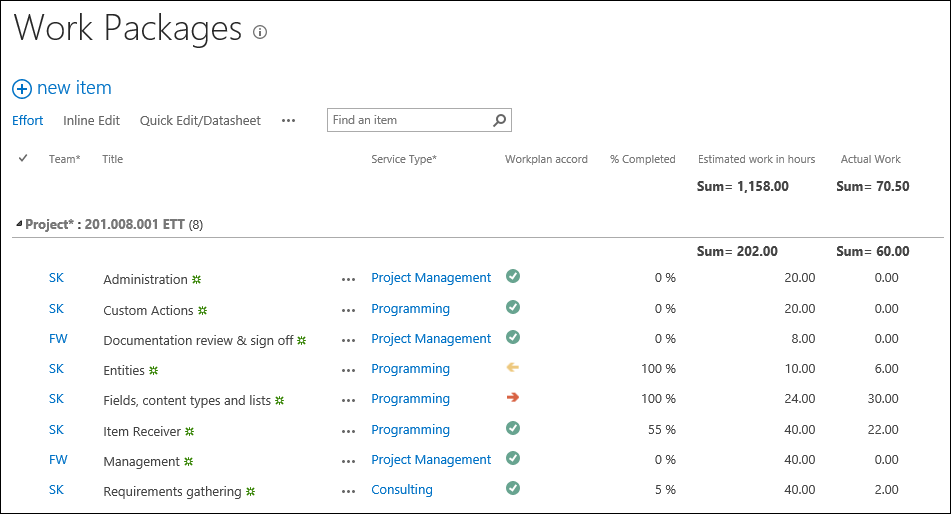Collapse the Project 201.008.001 ETT group

pos(19,225)
